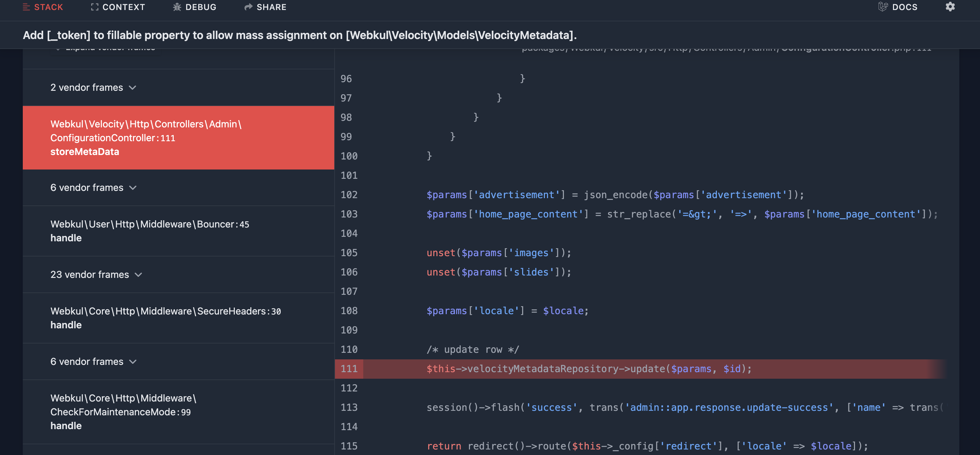The height and width of the screenshot is (455, 980).
Task: Click the $params['locale'] = $locale line
Action: [508, 311]
